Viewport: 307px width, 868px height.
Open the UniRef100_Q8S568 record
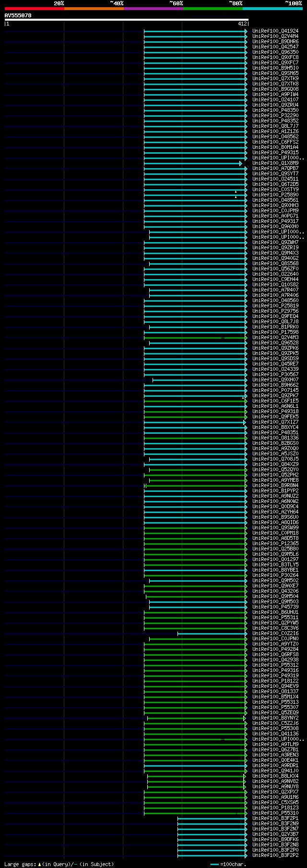[x=275, y=264]
